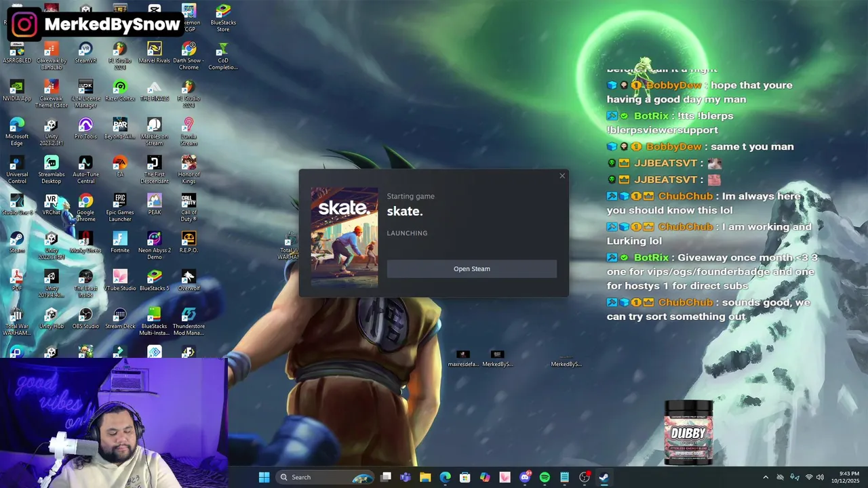Select the Unity 2023.2.3f1 desktop icon
This screenshot has width=868, height=488.
pyautogui.click(x=51, y=131)
